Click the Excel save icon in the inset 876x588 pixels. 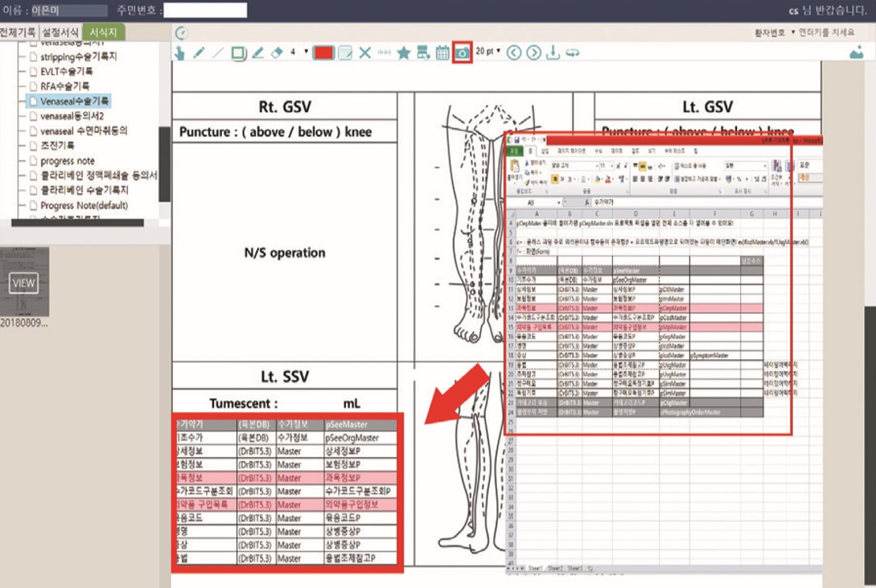click(x=517, y=140)
